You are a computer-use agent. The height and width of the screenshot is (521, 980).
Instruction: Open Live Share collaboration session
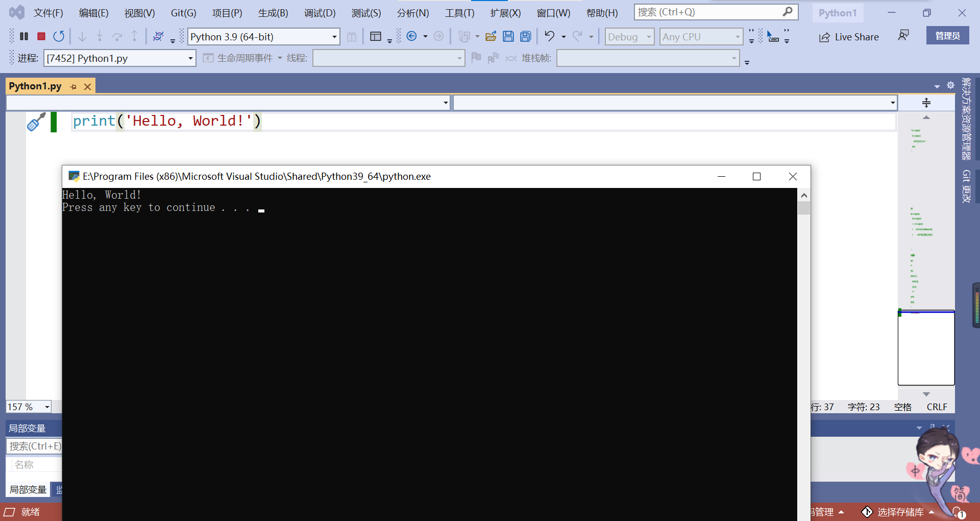point(848,37)
